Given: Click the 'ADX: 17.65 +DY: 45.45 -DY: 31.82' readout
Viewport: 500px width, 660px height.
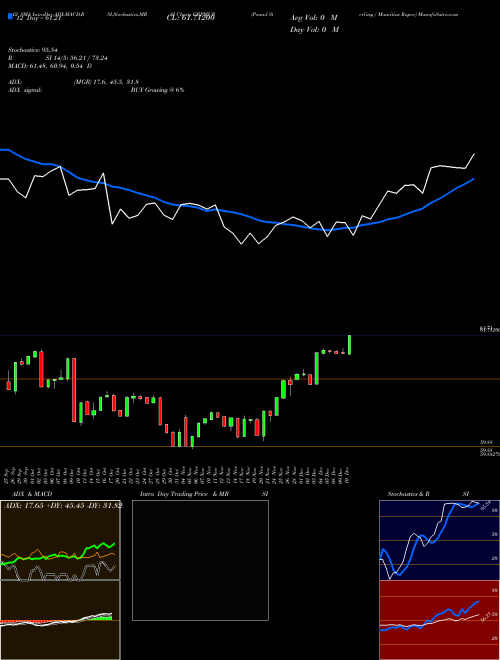Looking at the screenshot, I should pyautogui.click(x=63, y=506).
